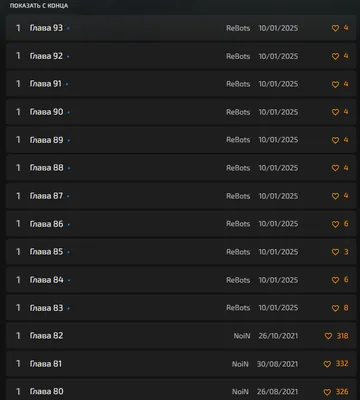Like Глава 86 heart icon
360x400 pixels.
pyautogui.click(x=335, y=224)
